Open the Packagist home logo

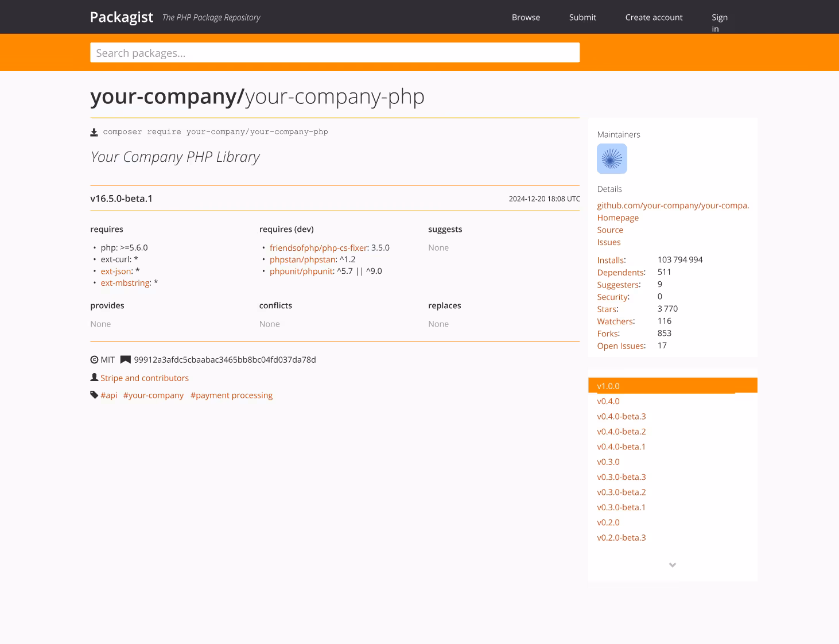[x=122, y=17]
